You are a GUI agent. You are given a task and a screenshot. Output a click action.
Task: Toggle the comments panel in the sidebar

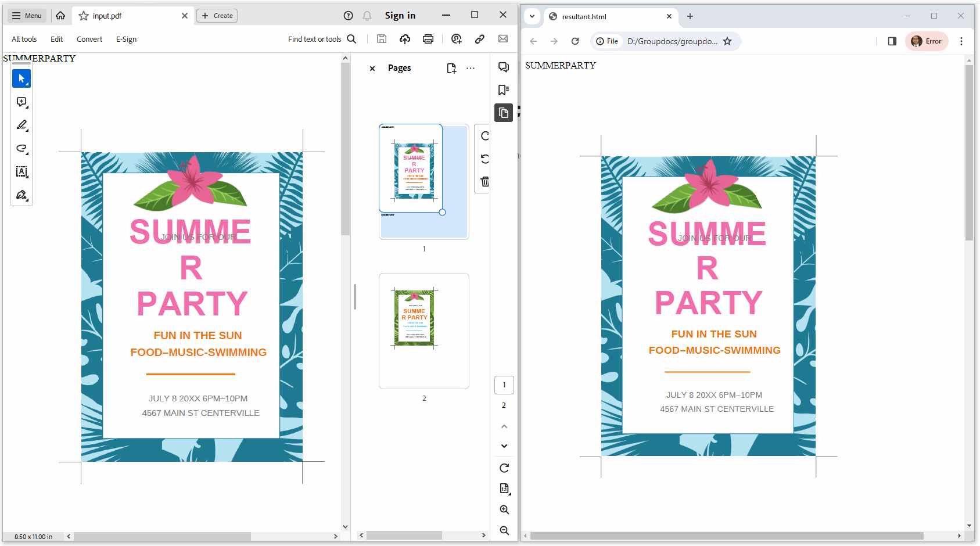503,67
